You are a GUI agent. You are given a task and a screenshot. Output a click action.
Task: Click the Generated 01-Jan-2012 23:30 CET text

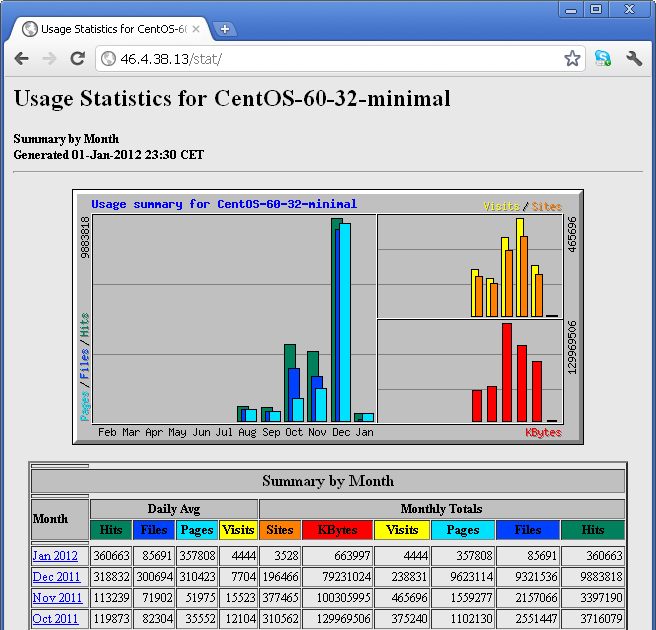109,155
